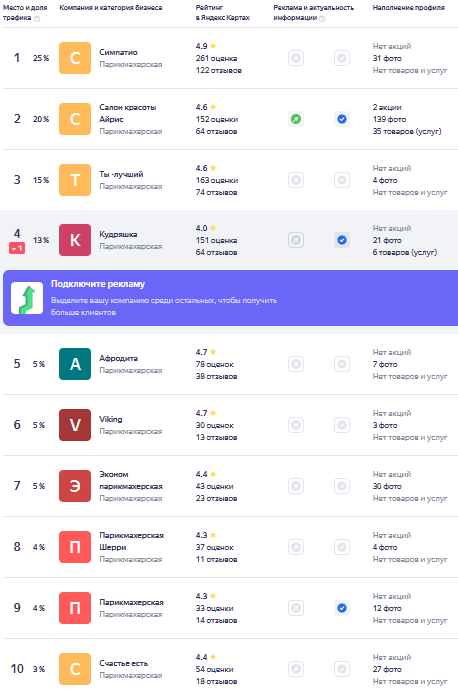Image resolution: width=458 pixels, height=694 pixels.
Task: Open the Афродита company name
Action: point(118,359)
